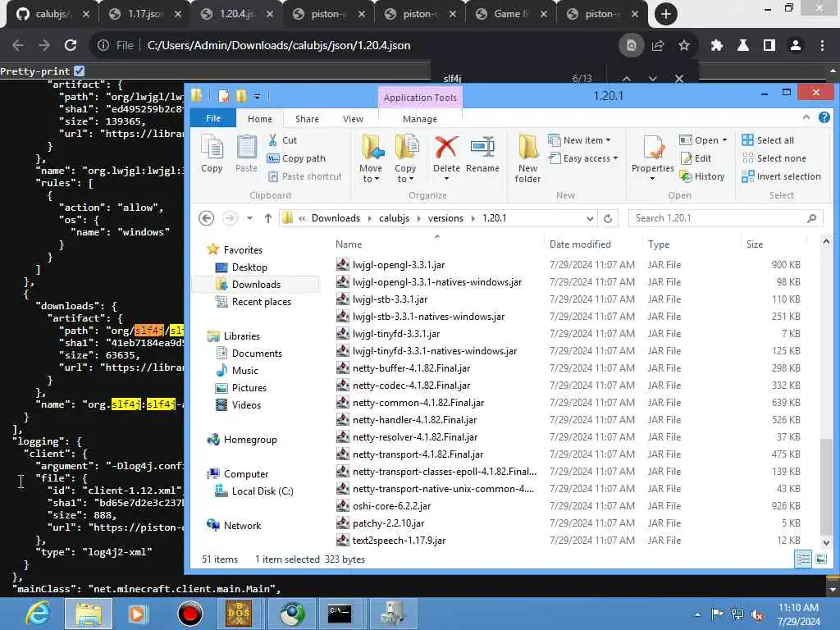Click the Search 1.20.1 box
This screenshot has width=840, height=630.
click(x=725, y=218)
